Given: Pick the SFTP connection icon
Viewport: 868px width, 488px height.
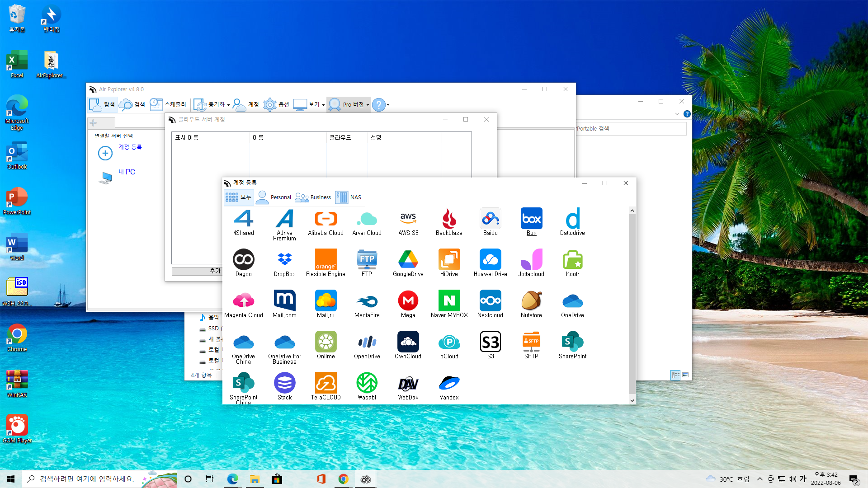Looking at the screenshot, I should [531, 345].
